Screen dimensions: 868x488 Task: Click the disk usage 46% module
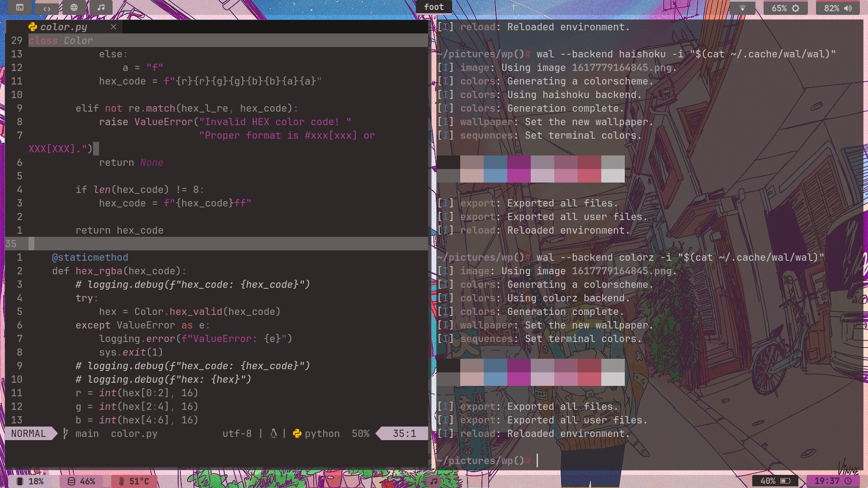coord(81,481)
